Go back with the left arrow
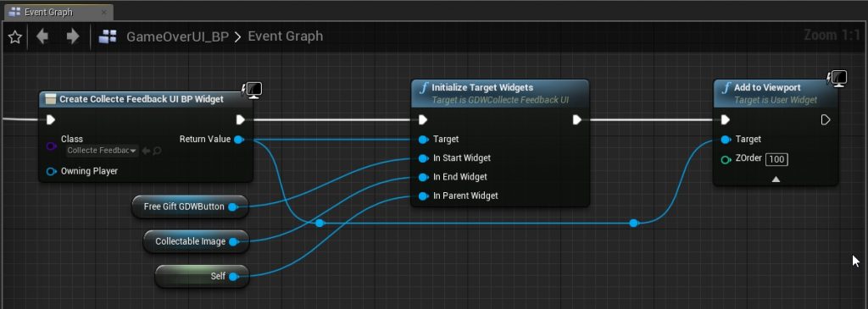Viewport: 868px width, 309px height. [42, 36]
